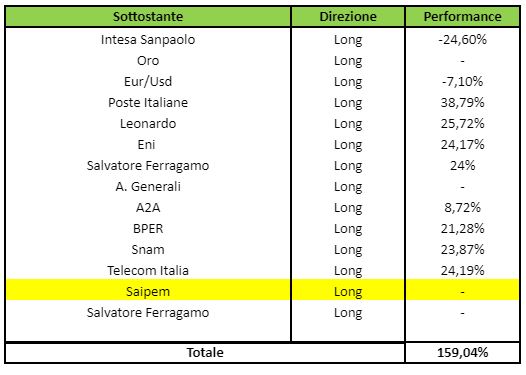Image resolution: width=526 pixels, height=375 pixels.
Task: Click the 24% performance cell
Action: (462, 166)
